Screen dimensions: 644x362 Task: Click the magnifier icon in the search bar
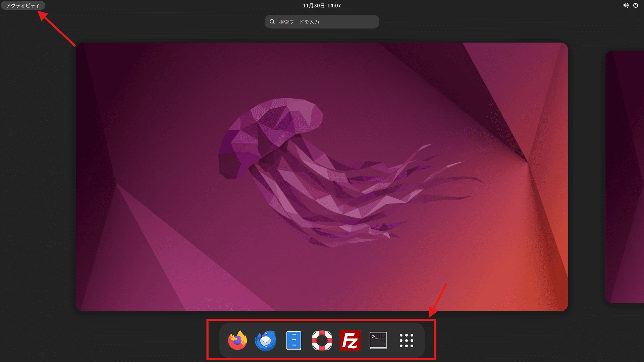[272, 21]
